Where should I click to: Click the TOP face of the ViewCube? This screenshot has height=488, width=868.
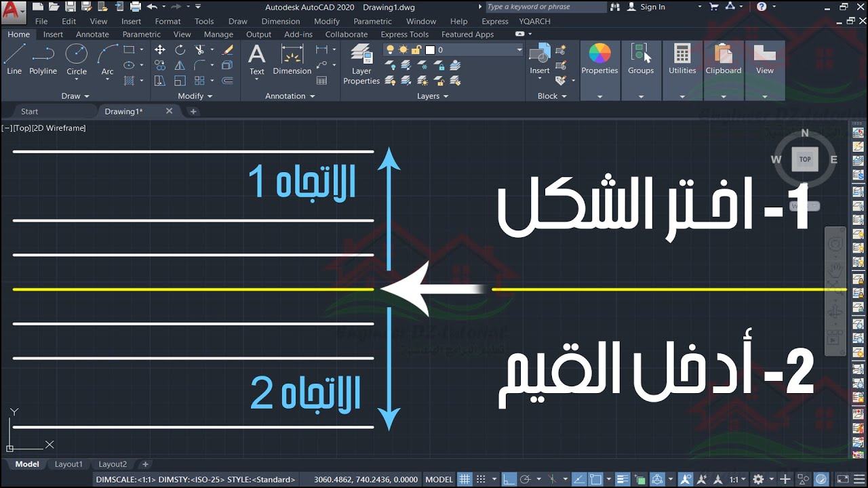(805, 159)
